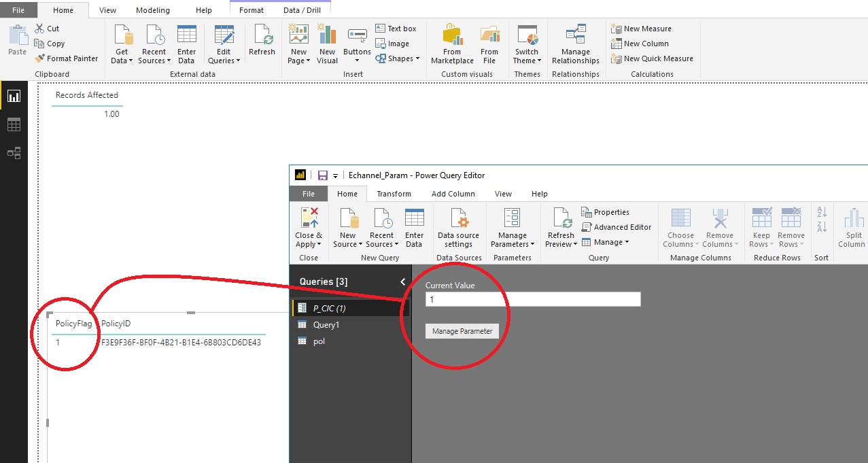Screen dimensions: 868x463
Task: Open Remove Columns
Action: pyautogui.click(x=719, y=228)
